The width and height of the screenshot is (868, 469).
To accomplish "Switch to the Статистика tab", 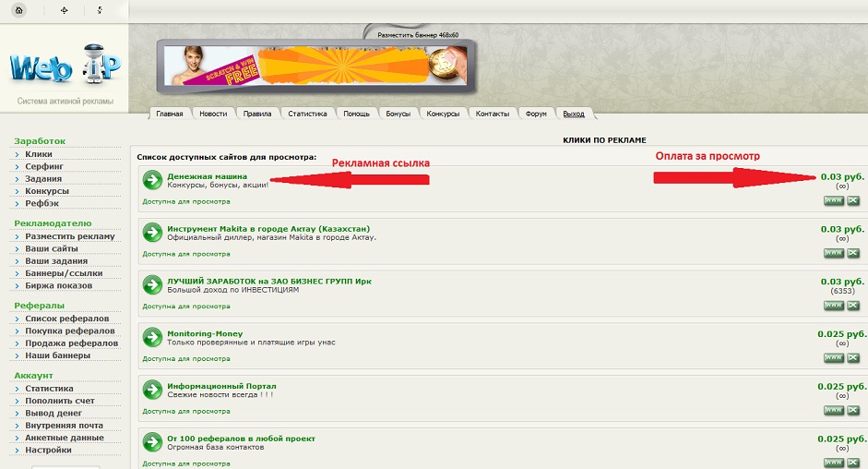I will 307,114.
